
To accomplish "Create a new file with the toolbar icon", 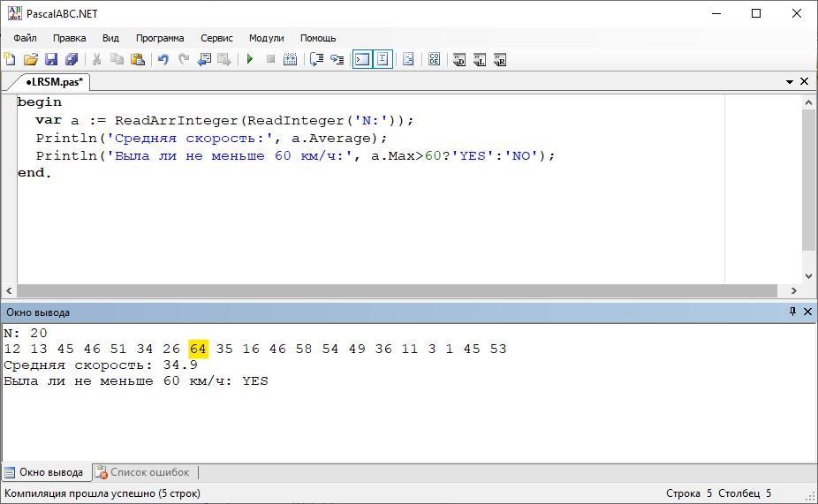I will pyautogui.click(x=10, y=59).
